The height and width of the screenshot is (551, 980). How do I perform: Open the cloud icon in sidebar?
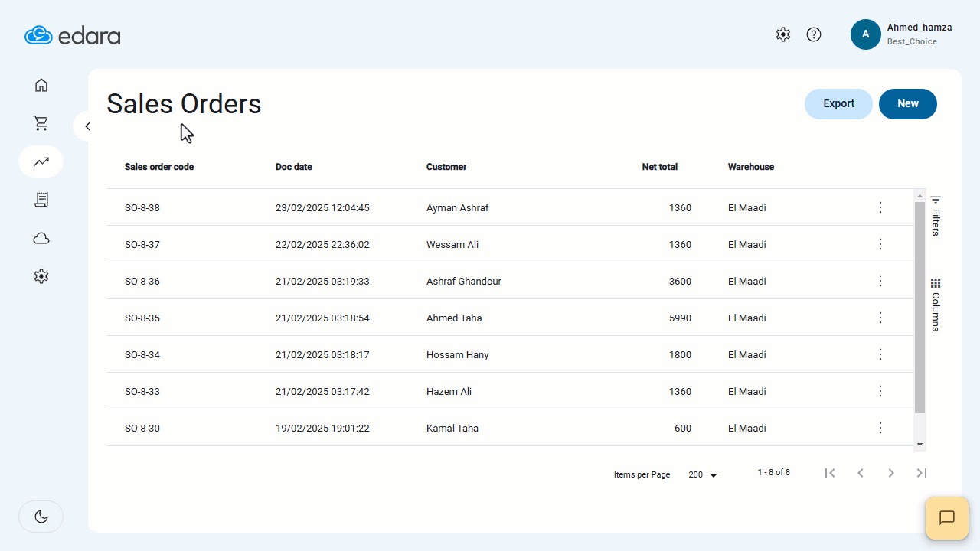click(x=41, y=238)
